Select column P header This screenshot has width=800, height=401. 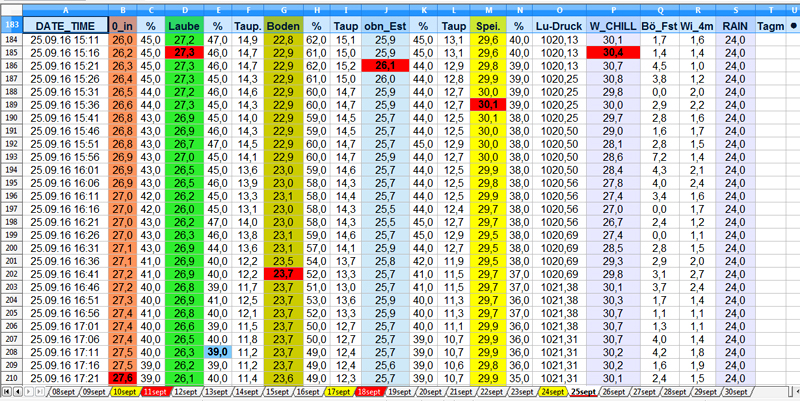(613, 10)
